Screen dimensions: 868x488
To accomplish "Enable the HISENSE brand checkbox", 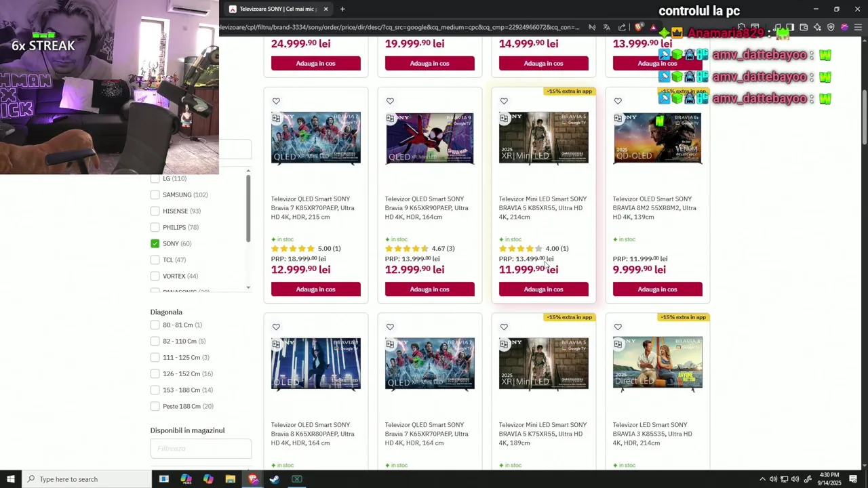I will tap(155, 211).
